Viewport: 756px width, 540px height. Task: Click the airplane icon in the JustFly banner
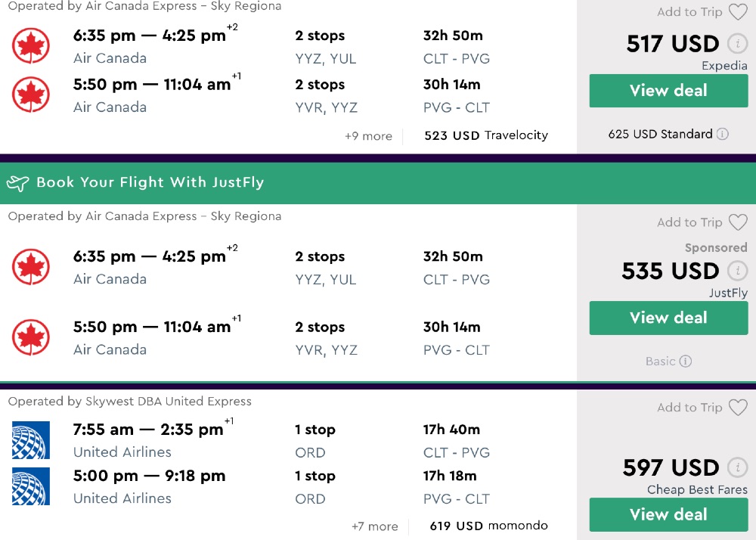point(17,183)
